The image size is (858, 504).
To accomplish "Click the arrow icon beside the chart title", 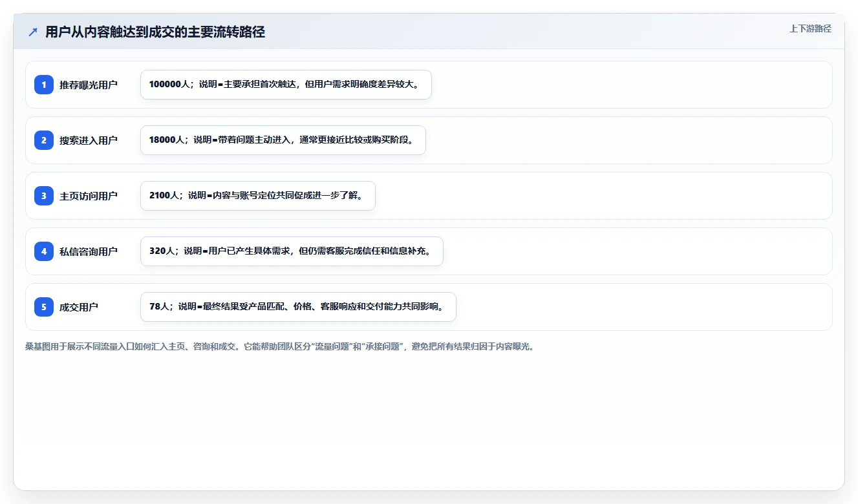I will pos(33,32).
